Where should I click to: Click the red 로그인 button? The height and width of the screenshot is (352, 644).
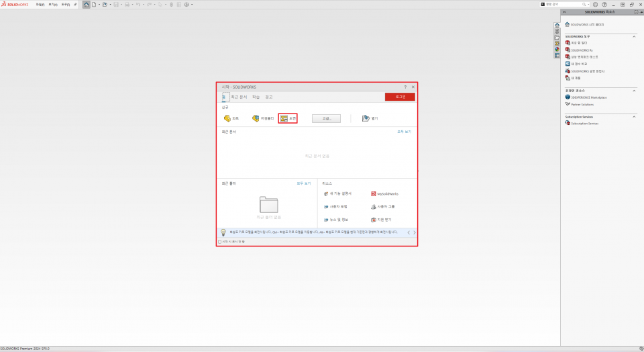pyautogui.click(x=400, y=97)
